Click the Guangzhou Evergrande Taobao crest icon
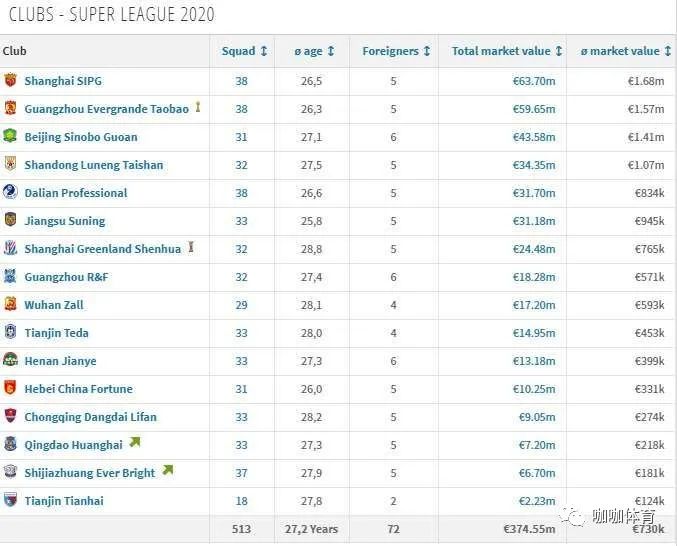677x546 pixels. [10, 109]
